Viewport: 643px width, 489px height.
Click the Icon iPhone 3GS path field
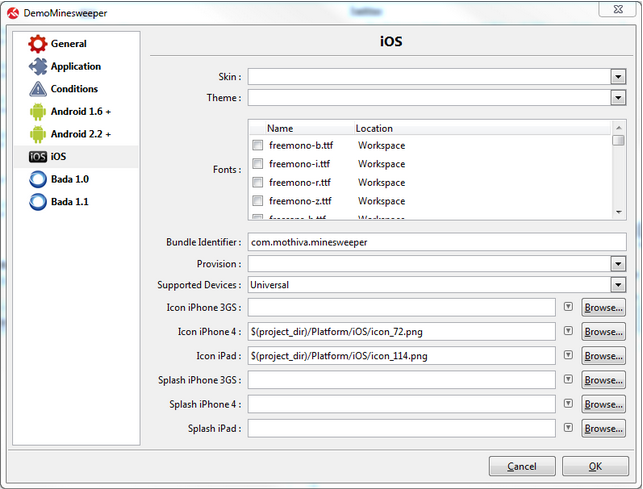[x=401, y=307]
